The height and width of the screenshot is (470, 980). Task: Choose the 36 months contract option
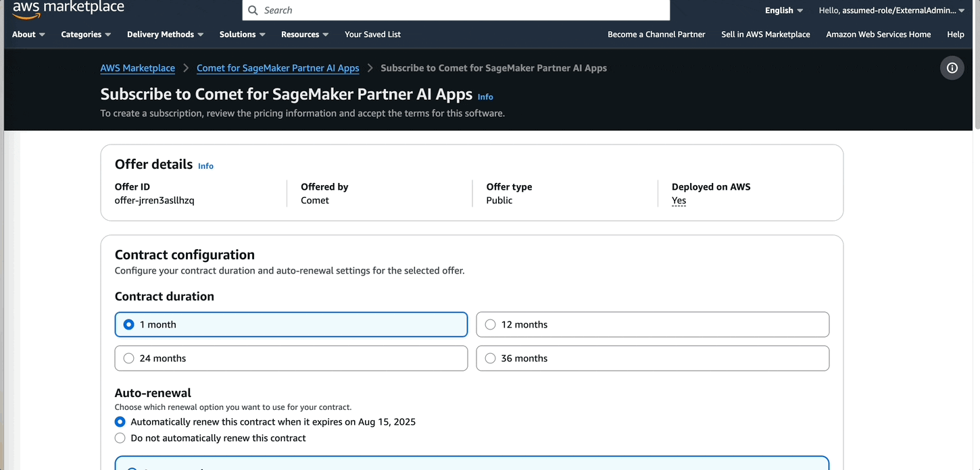(491, 359)
